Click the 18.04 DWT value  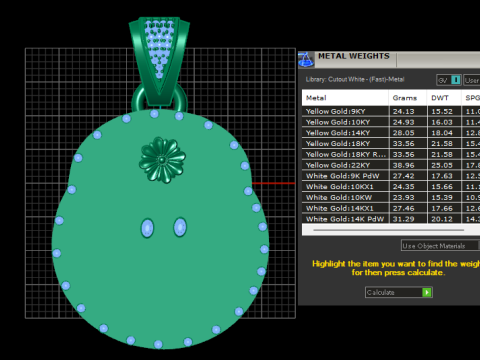pos(442,133)
